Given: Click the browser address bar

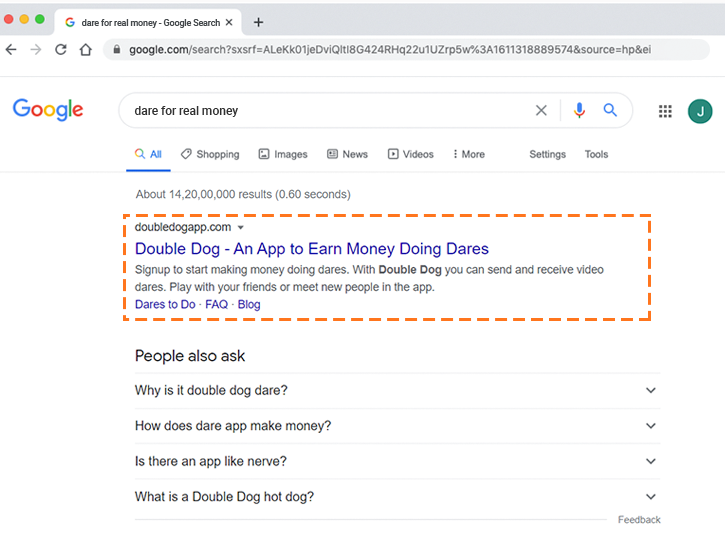Looking at the screenshot, I should point(406,49).
